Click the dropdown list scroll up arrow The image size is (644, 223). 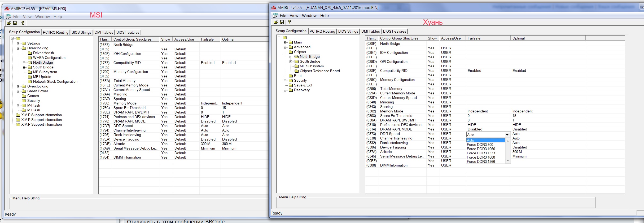508,141
